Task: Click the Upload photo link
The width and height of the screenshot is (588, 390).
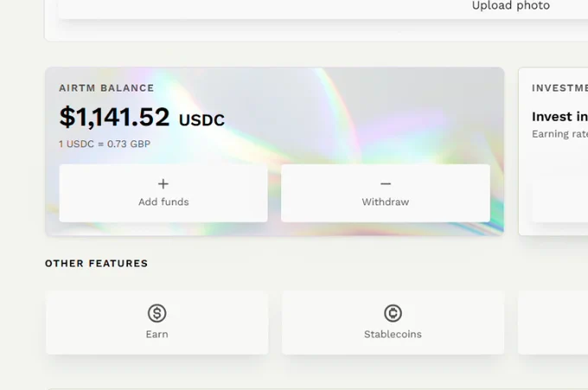Action: click(x=511, y=5)
